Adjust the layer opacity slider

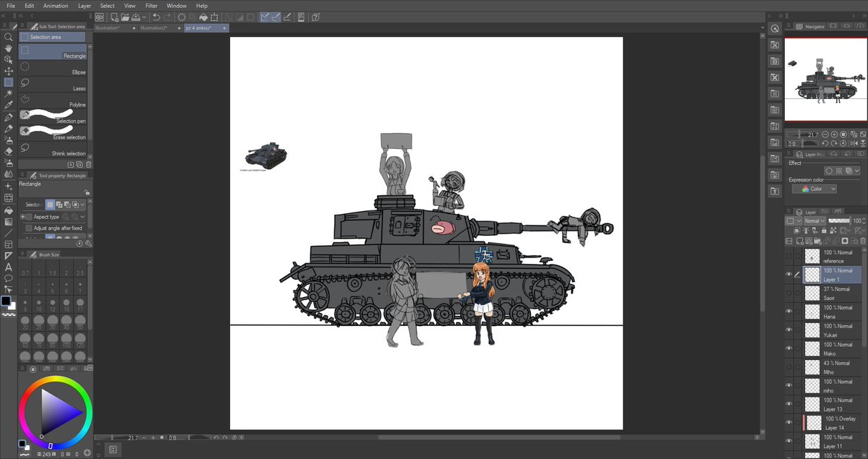click(838, 220)
